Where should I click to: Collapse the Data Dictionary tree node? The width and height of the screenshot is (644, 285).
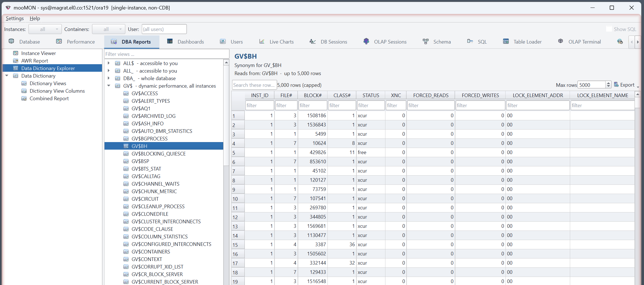[7, 76]
